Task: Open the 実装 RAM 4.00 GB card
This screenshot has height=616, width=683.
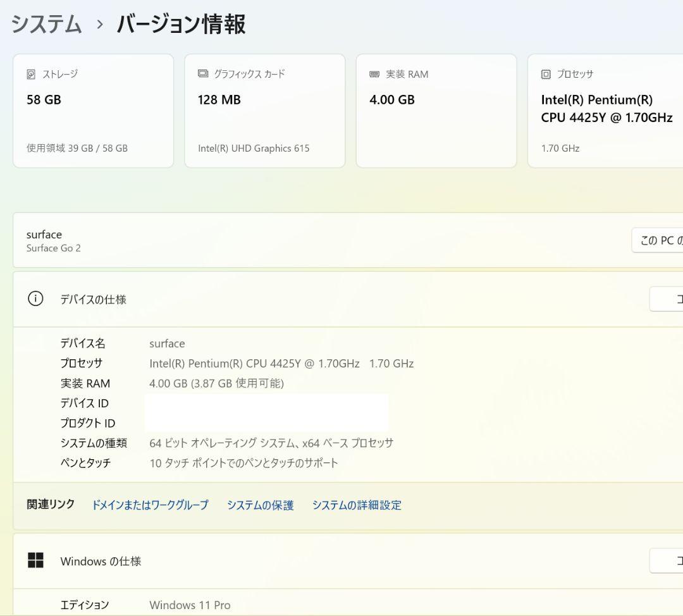Action: [x=436, y=111]
